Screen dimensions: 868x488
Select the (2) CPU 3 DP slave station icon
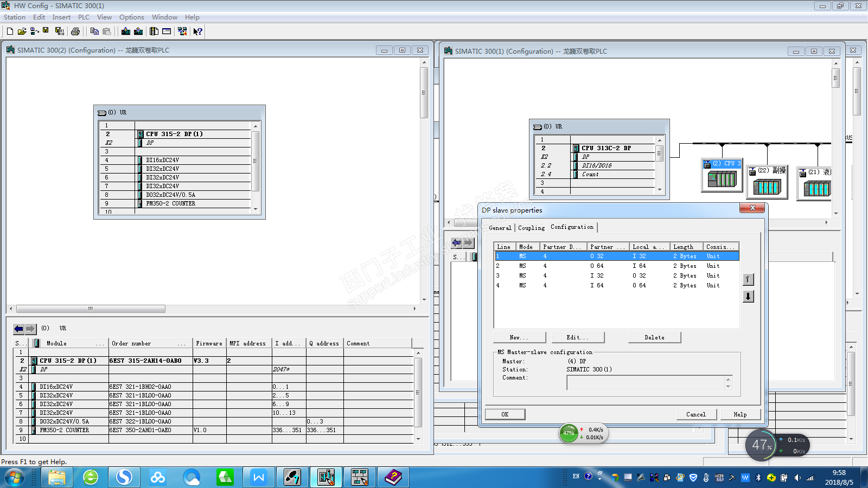pyautogui.click(x=722, y=175)
